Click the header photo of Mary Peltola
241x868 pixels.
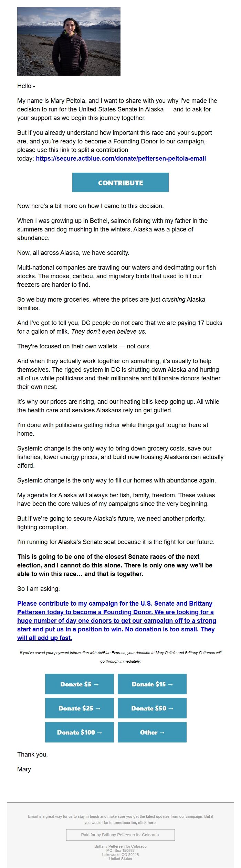[69, 41]
